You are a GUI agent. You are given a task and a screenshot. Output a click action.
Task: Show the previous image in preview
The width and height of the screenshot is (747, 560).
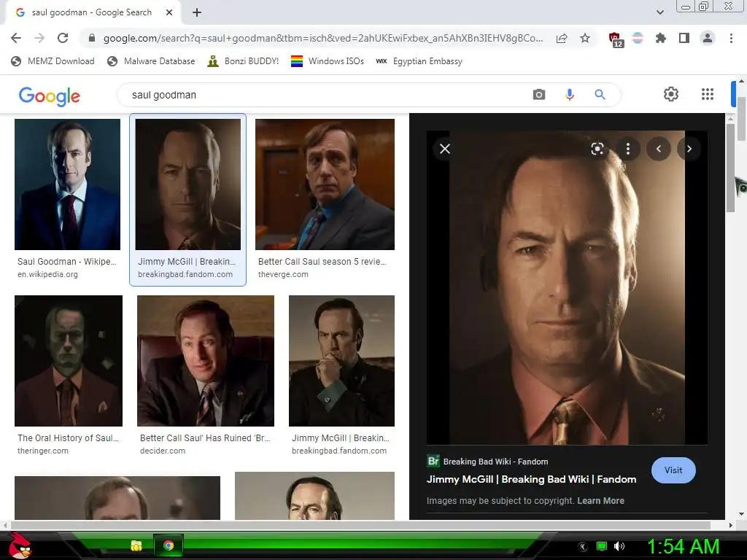tap(659, 149)
